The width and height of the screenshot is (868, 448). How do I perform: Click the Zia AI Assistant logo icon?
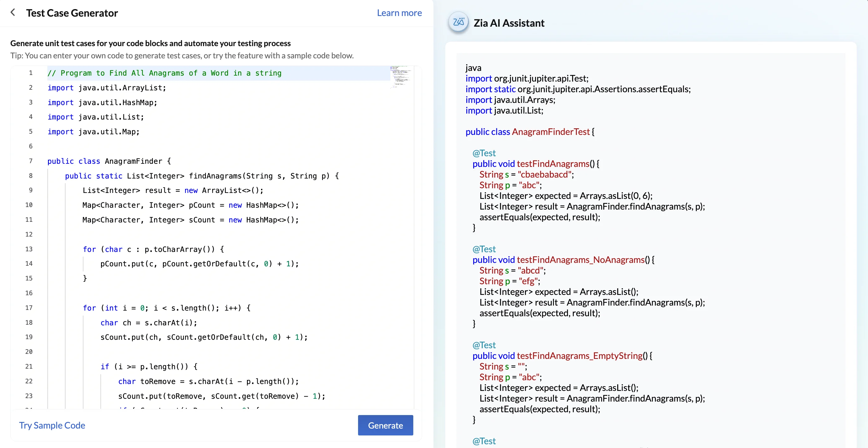tap(458, 22)
